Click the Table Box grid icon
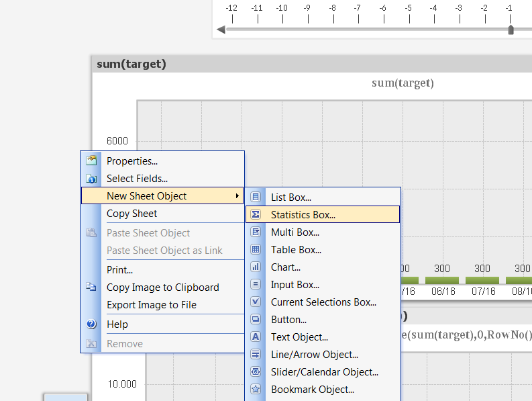Screen dimensions: 532x401 (256, 249)
